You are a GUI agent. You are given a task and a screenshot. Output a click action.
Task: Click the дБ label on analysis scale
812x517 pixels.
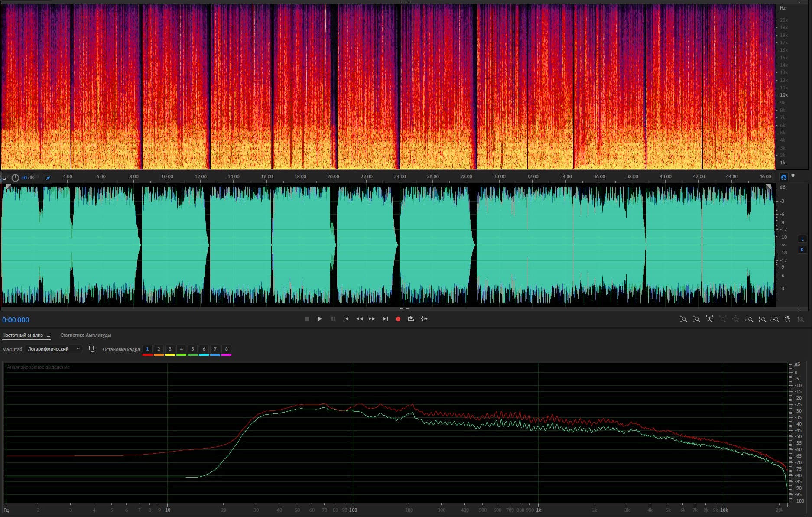797,364
